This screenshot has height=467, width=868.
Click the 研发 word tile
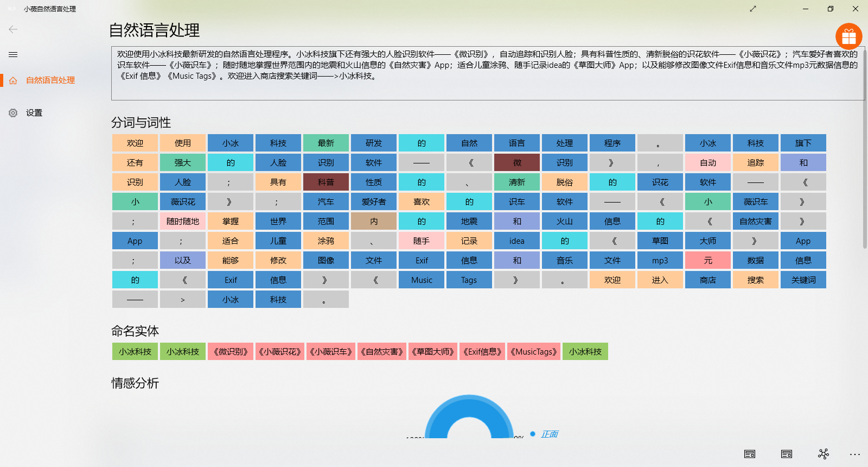[x=374, y=143]
